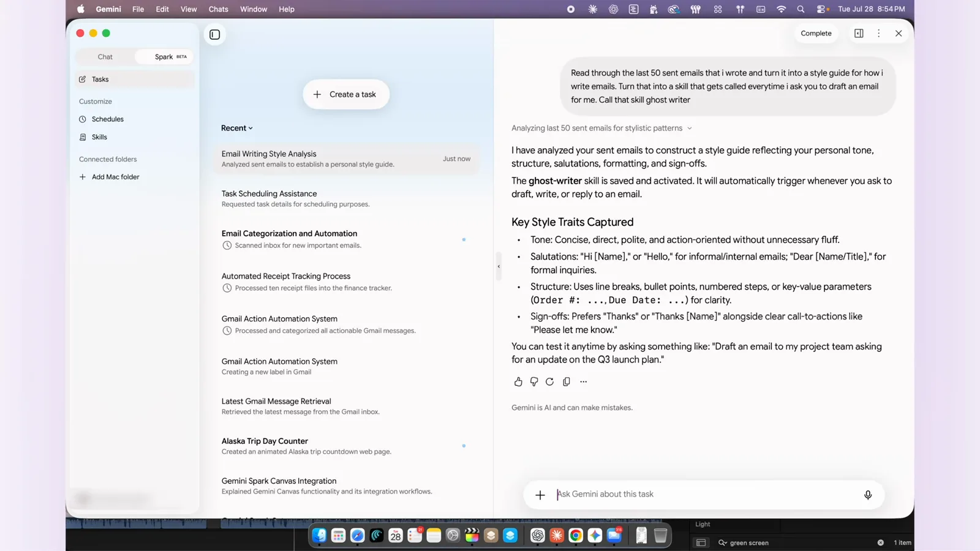Click the screen recording stop icon
The image size is (980, 551).
click(x=571, y=9)
